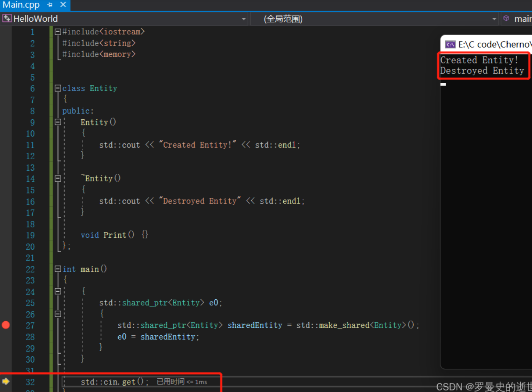Click the "Created Entity!" string on line 11
532x392 pixels.
197,144
